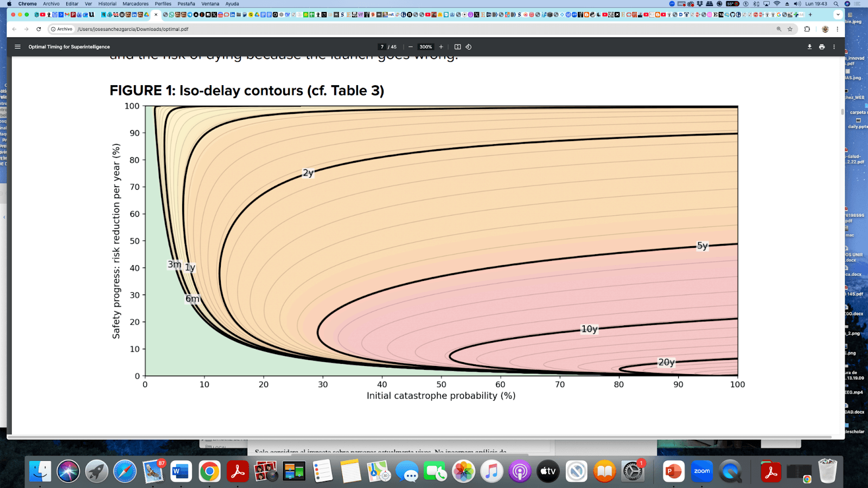Print the PDF using the printer icon

tap(821, 47)
